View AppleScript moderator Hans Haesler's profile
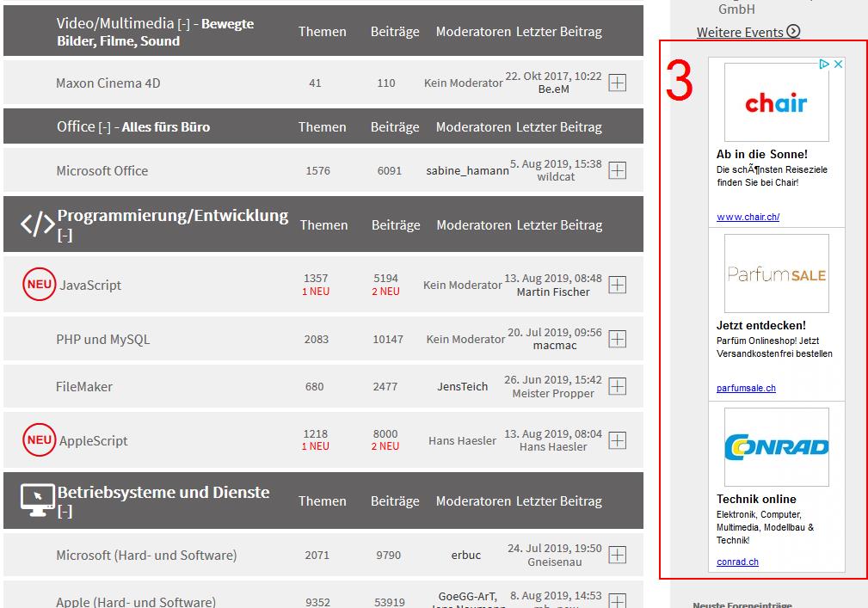The height and width of the screenshot is (608, 868). pyautogui.click(x=462, y=441)
